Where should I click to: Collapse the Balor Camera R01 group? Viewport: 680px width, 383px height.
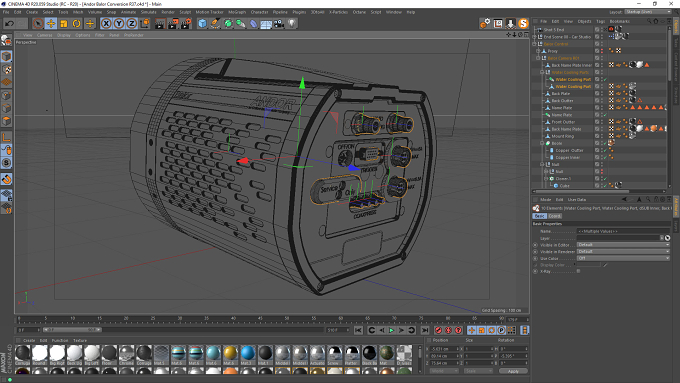[538, 58]
